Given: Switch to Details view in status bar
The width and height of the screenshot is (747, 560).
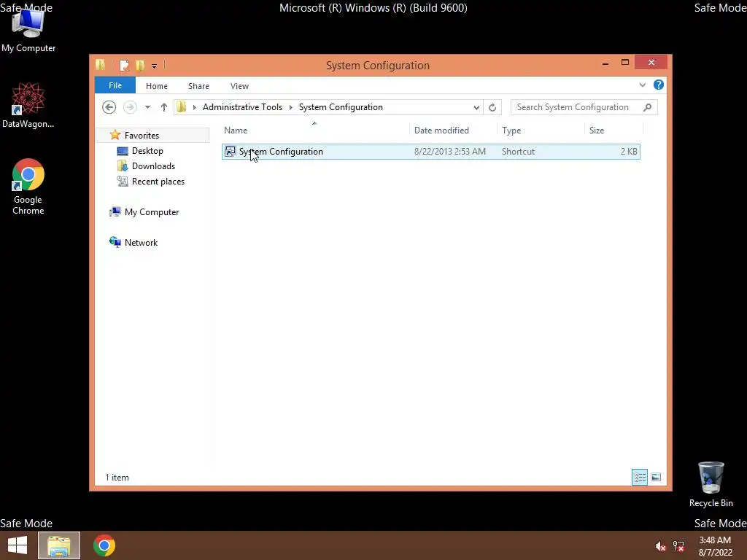Looking at the screenshot, I should click(639, 477).
